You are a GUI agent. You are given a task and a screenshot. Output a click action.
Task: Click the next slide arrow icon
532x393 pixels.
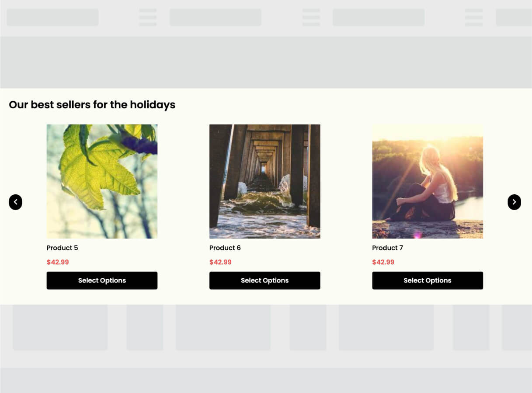click(x=514, y=202)
